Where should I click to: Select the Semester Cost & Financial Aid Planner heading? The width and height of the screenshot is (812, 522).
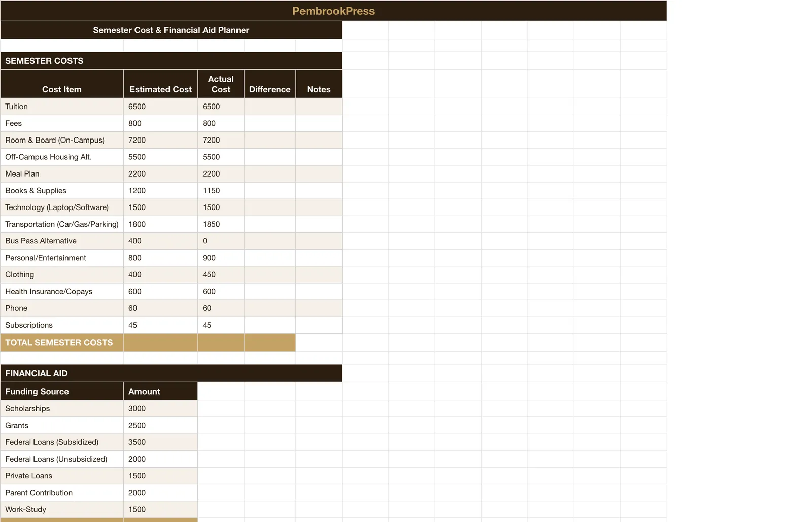[171, 30]
